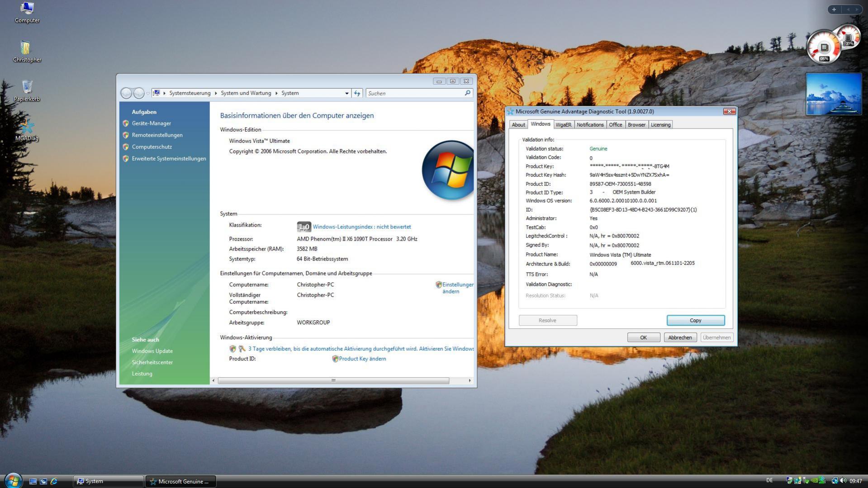
Task: Open the volume control in system tray
Action: point(843,481)
